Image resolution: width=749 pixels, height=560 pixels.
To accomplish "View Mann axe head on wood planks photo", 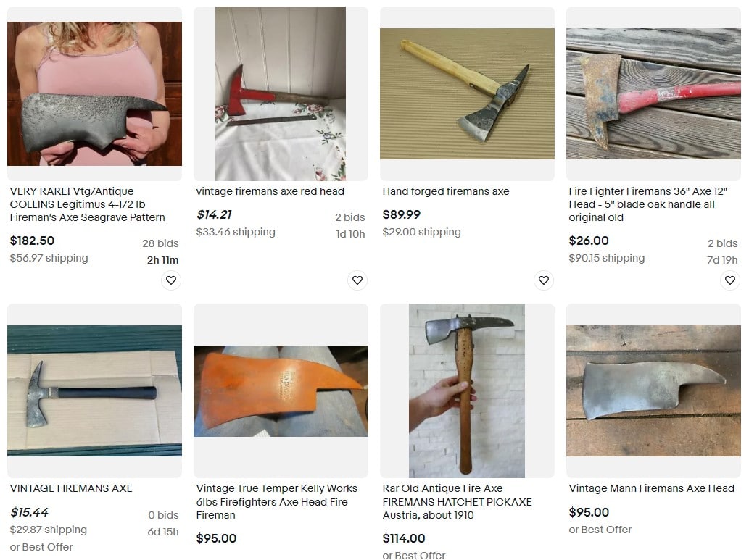I will (653, 390).
